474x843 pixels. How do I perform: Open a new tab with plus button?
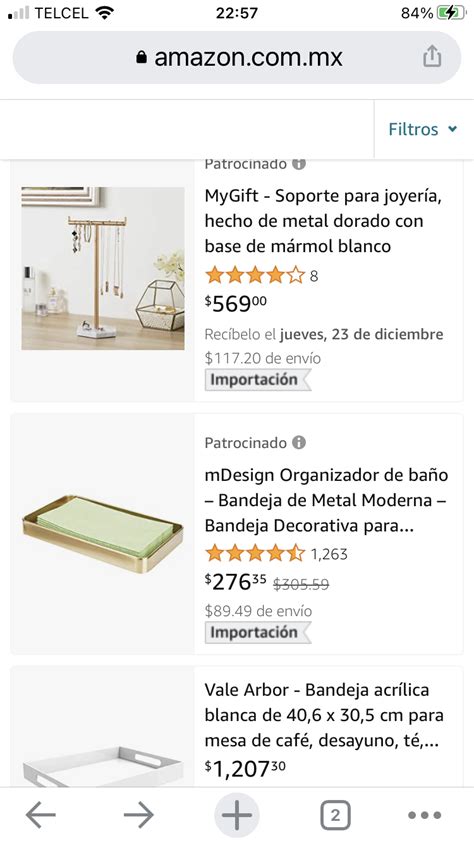[x=237, y=815]
